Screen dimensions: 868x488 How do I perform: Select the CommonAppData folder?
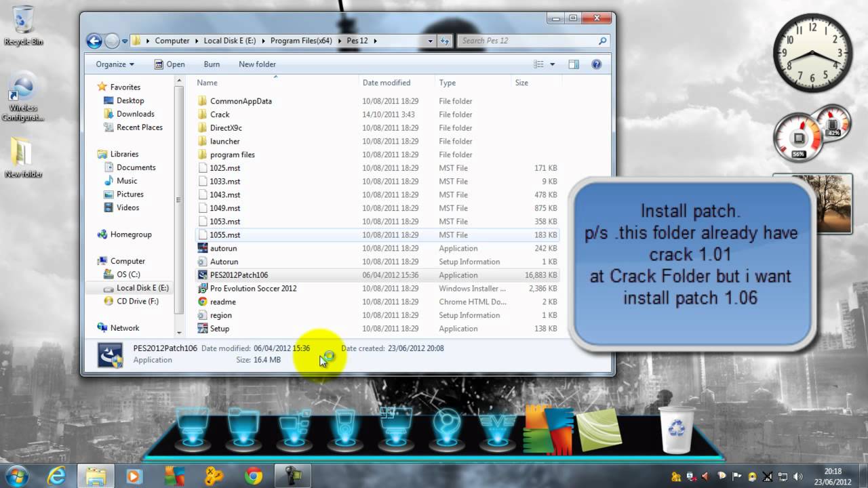(x=241, y=101)
